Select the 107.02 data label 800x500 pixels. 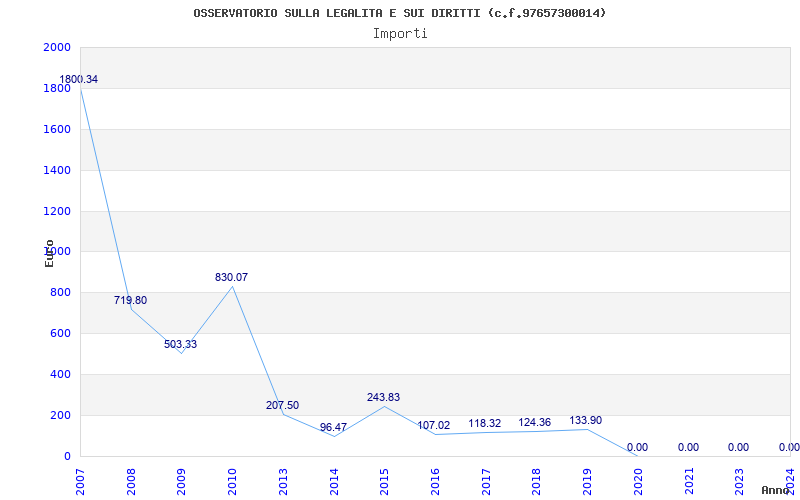pyautogui.click(x=434, y=426)
